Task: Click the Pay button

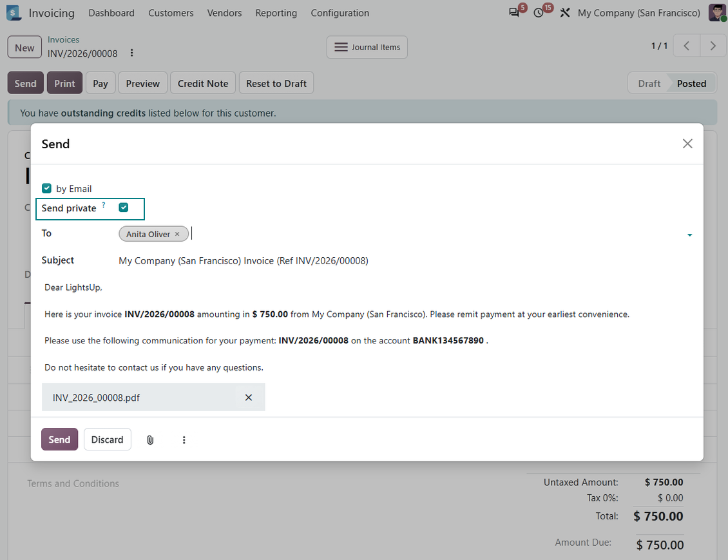Action: pos(101,83)
